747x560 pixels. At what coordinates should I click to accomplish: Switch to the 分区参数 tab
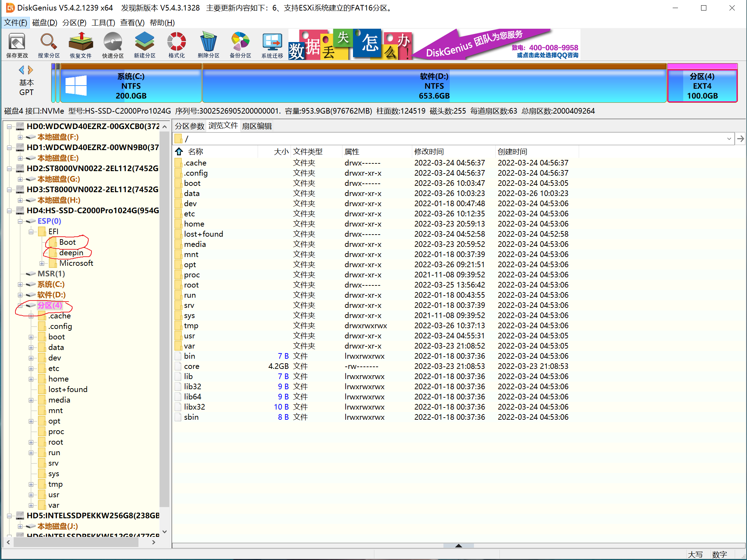pyautogui.click(x=189, y=126)
